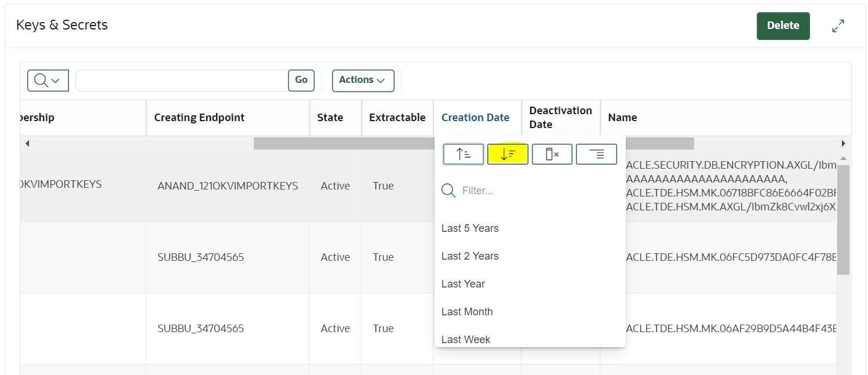Click the column Filter text box
The width and height of the screenshot is (868, 375).
539,191
